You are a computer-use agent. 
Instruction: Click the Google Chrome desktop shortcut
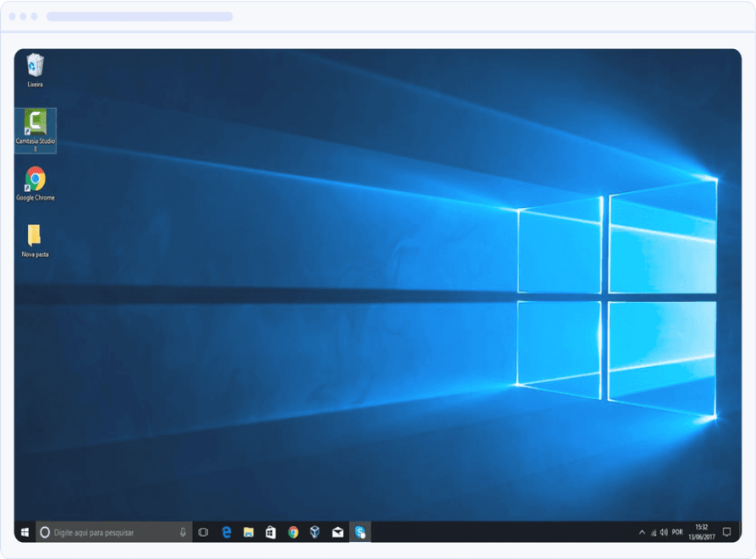pos(35,180)
